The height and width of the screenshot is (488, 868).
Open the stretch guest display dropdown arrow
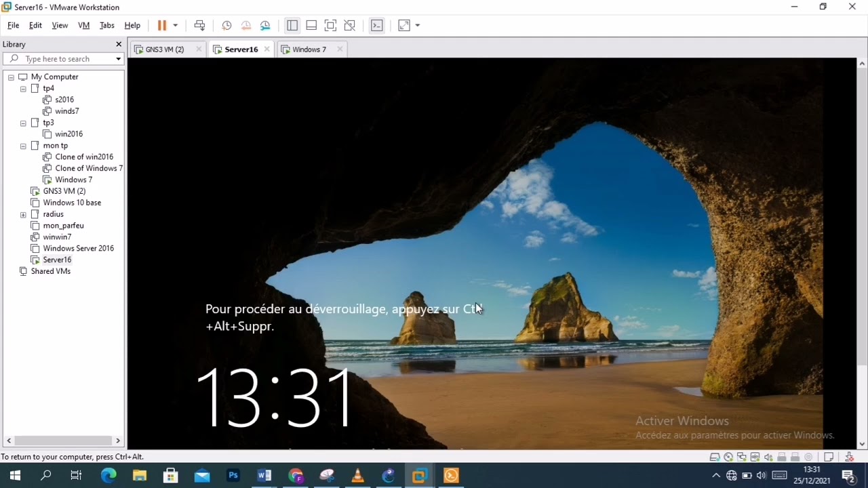(x=418, y=25)
